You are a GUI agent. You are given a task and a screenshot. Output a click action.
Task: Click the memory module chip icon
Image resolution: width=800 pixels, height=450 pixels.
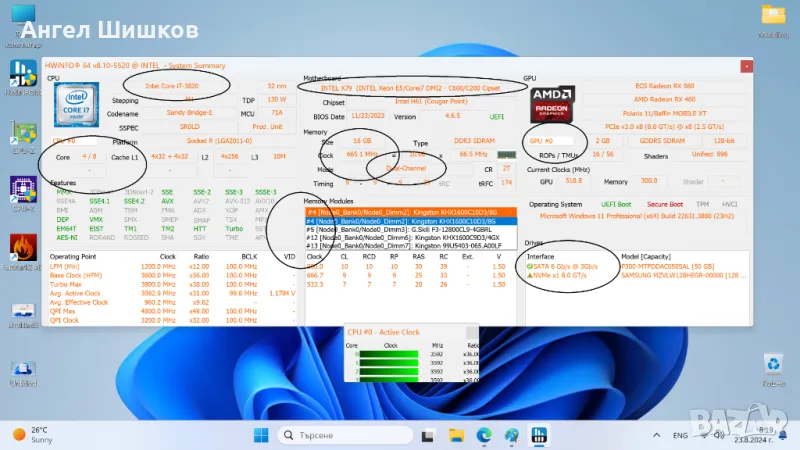(x=507, y=155)
